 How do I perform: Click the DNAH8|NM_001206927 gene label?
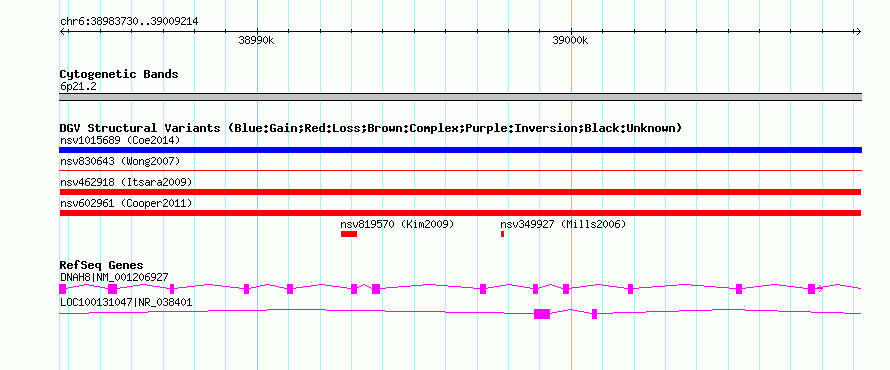pyautogui.click(x=114, y=277)
